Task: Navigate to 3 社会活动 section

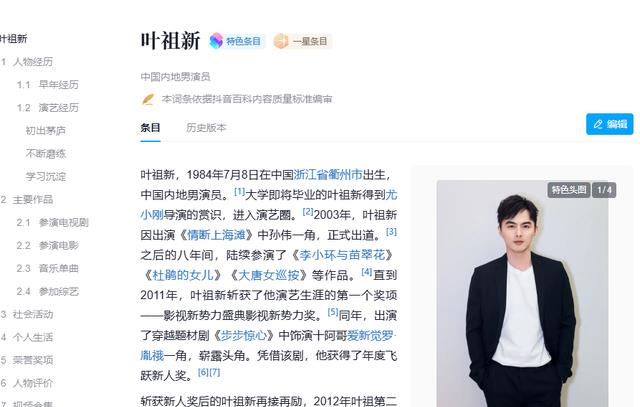Action: pyautogui.click(x=27, y=314)
